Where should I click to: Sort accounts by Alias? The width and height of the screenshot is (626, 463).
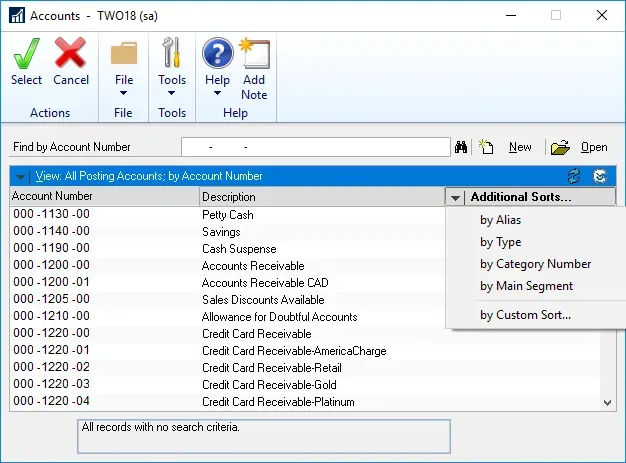click(500, 220)
